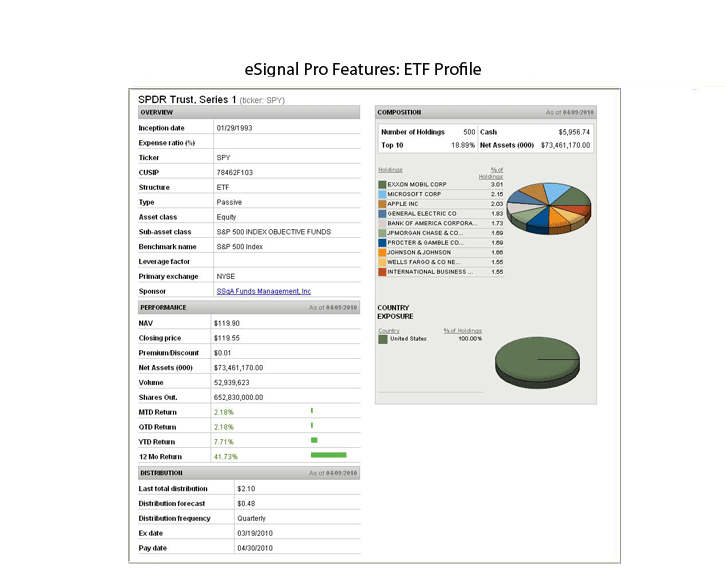Click the eSignal Pro Features: ETF Profile heading

click(x=363, y=69)
